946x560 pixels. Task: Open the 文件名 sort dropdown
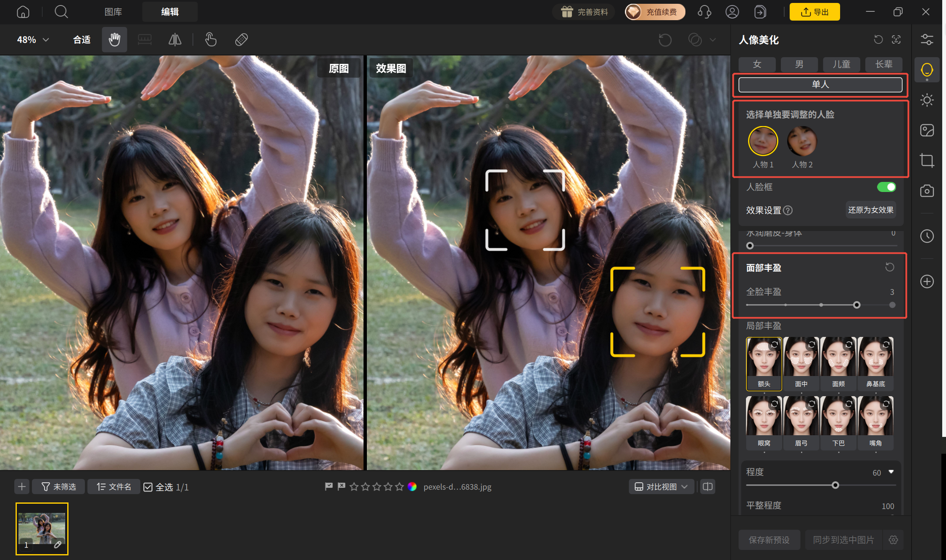pyautogui.click(x=113, y=486)
